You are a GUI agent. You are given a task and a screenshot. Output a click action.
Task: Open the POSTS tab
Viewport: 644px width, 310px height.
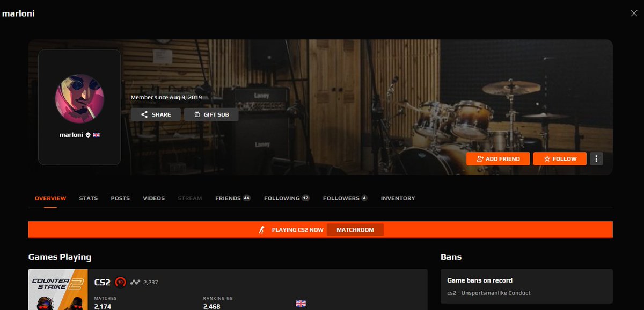[120, 198]
